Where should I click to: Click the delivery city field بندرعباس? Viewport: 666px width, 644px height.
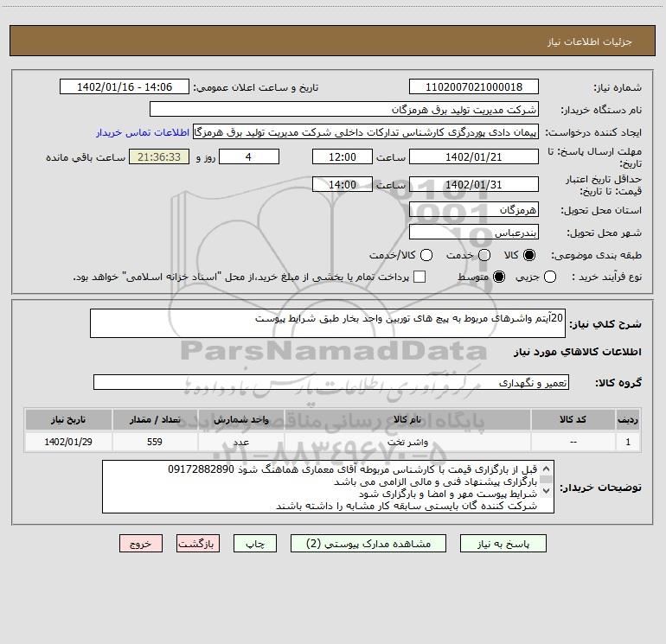(x=474, y=232)
